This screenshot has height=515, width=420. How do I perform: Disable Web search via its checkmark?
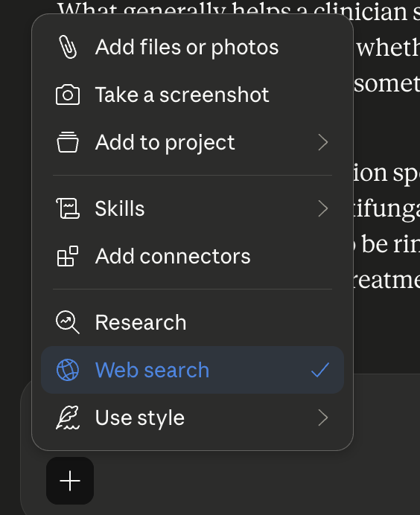pyautogui.click(x=319, y=370)
